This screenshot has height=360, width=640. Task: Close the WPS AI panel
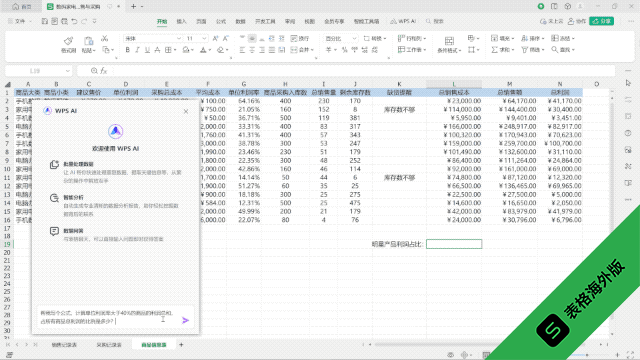point(186,111)
